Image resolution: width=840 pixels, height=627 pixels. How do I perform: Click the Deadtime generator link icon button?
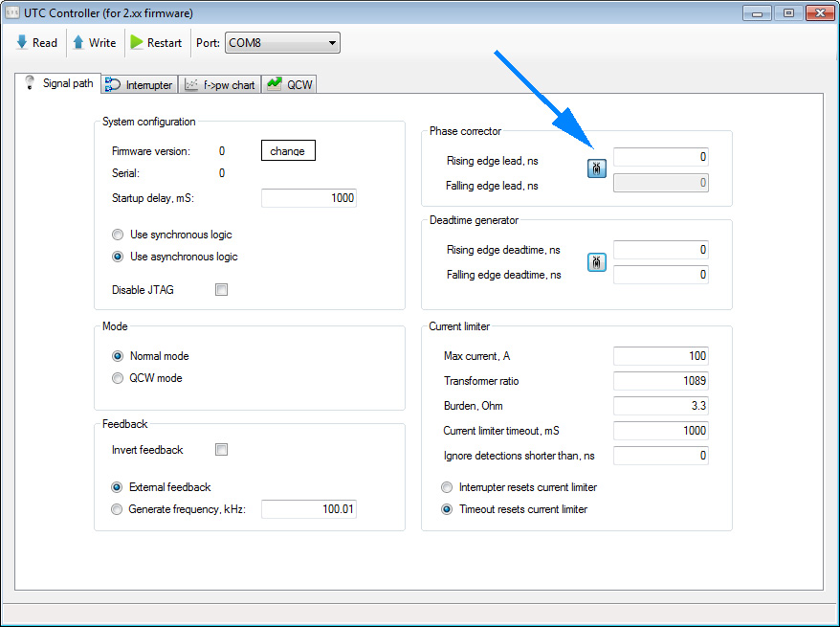coord(597,262)
